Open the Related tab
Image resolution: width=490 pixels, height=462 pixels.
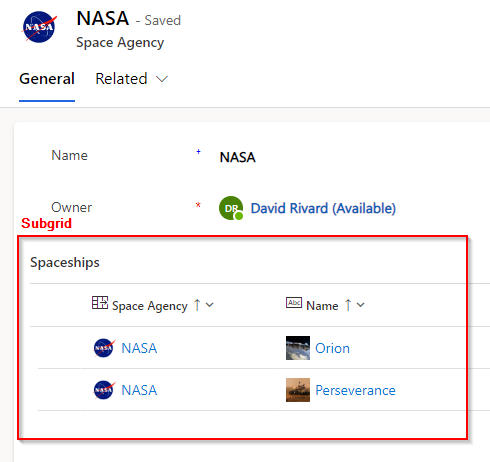pyautogui.click(x=121, y=79)
